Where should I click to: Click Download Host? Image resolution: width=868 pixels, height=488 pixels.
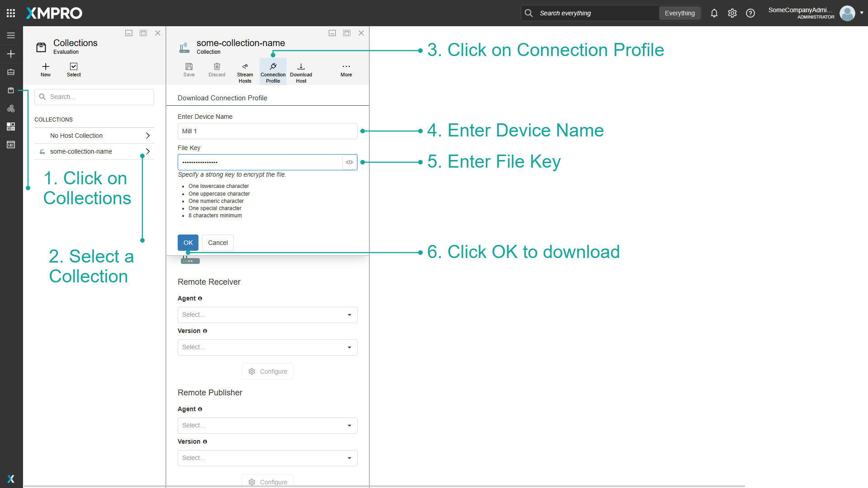click(x=301, y=73)
